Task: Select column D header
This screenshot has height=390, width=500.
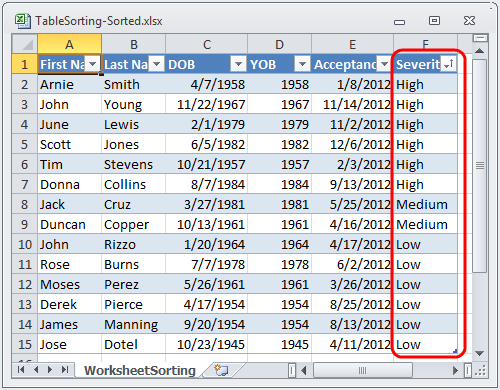Action: point(279,44)
